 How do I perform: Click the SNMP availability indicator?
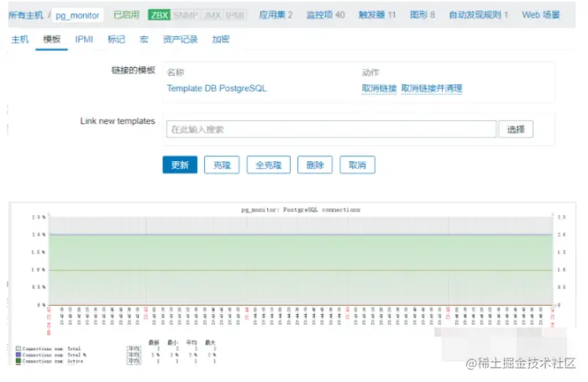coord(186,15)
